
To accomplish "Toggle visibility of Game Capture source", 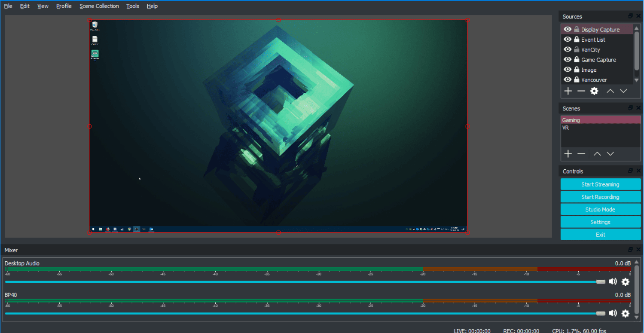I will [568, 59].
